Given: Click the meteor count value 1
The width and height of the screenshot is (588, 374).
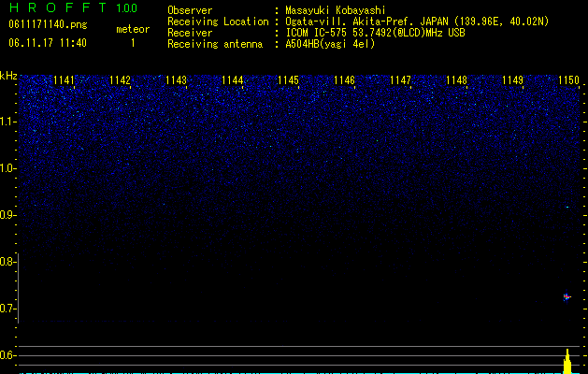Looking at the screenshot, I should [x=133, y=44].
